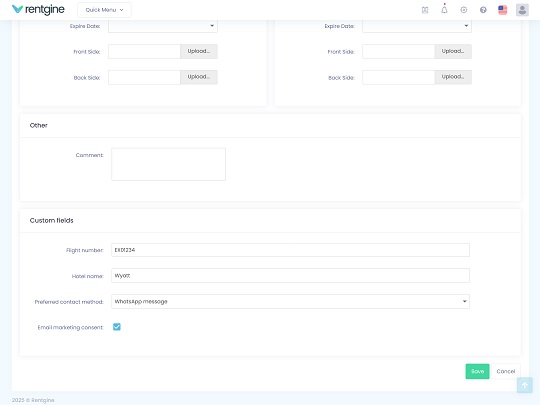Click the green Save button
The image size is (540, 405).
tap(477, 371)
